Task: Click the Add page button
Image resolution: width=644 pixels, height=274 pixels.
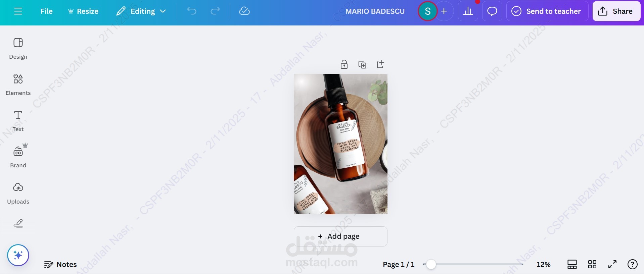Action: (x=340, y=236)
